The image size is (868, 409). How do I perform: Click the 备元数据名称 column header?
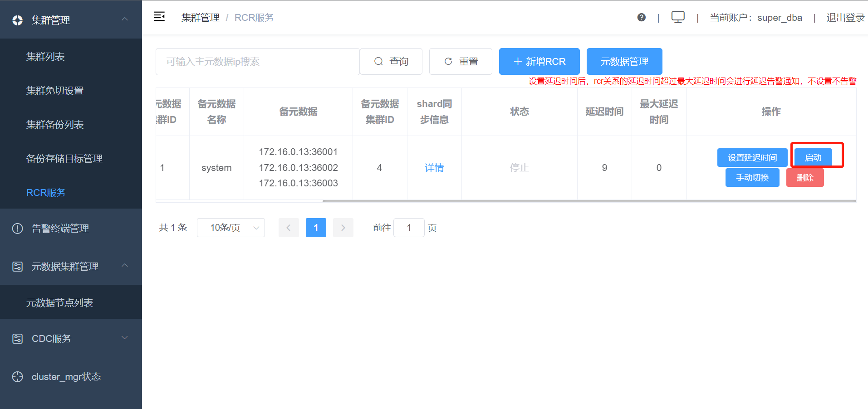(x=216, y=112)
